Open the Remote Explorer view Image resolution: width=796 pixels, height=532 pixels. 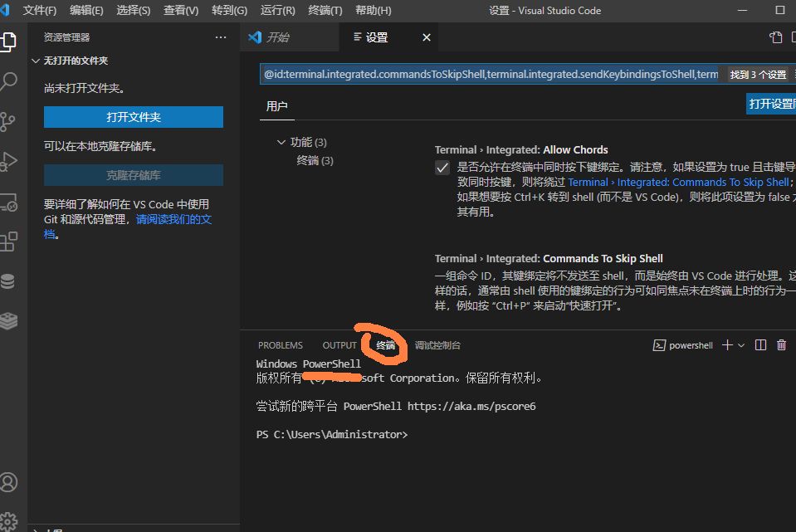(7, 202)
